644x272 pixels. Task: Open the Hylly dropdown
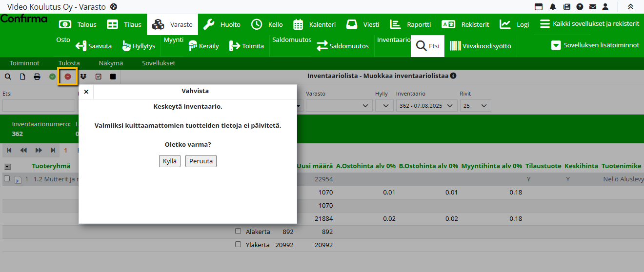384,106
